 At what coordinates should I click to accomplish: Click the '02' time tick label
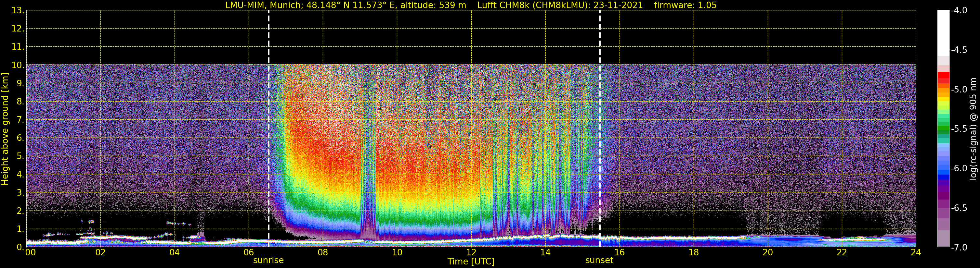pyautogui.click(x=100, y=252)
